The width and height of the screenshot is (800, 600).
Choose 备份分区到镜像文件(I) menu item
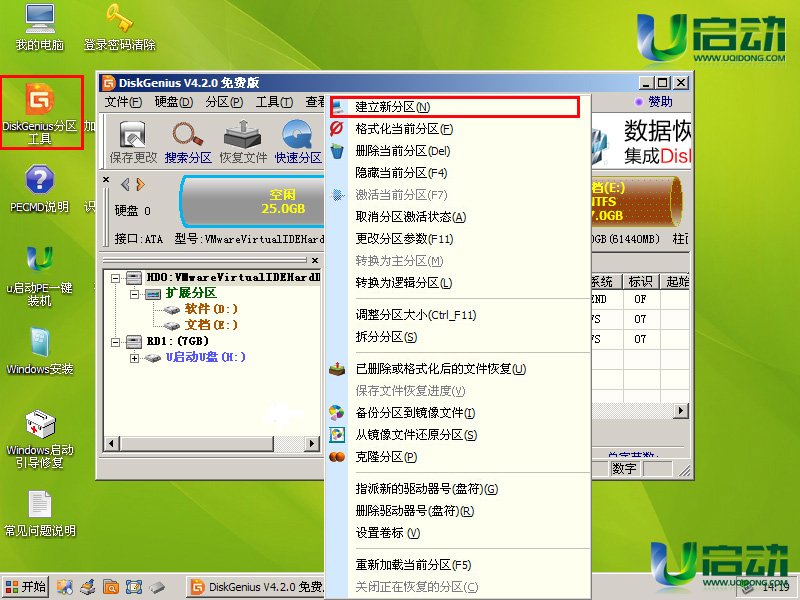[x=458, y=413]
